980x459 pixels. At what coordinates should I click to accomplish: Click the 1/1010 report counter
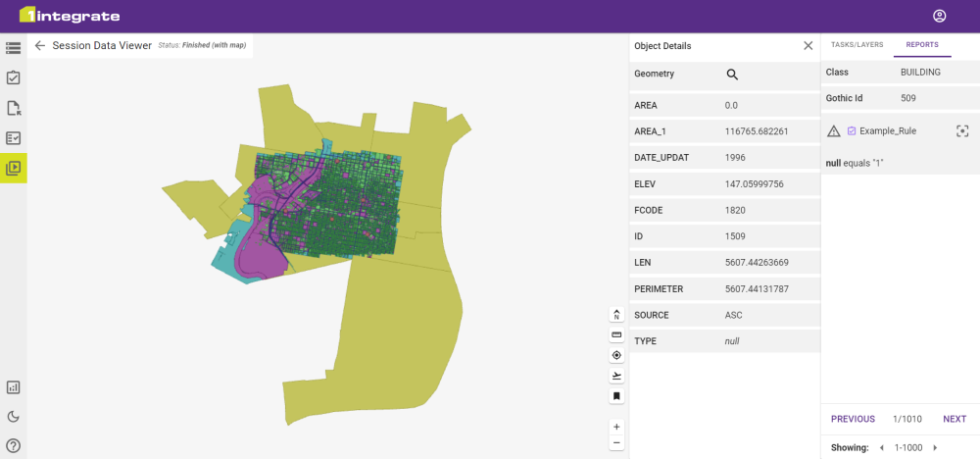tap(907, 419)
